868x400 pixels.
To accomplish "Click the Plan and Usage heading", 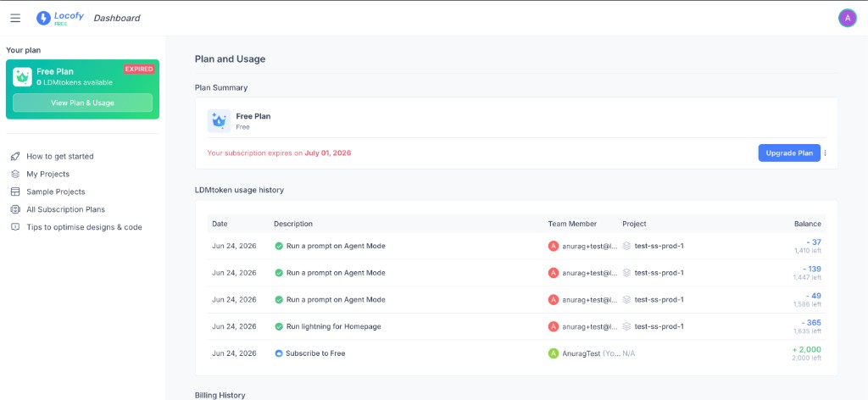I will click(x=230, y=58).
